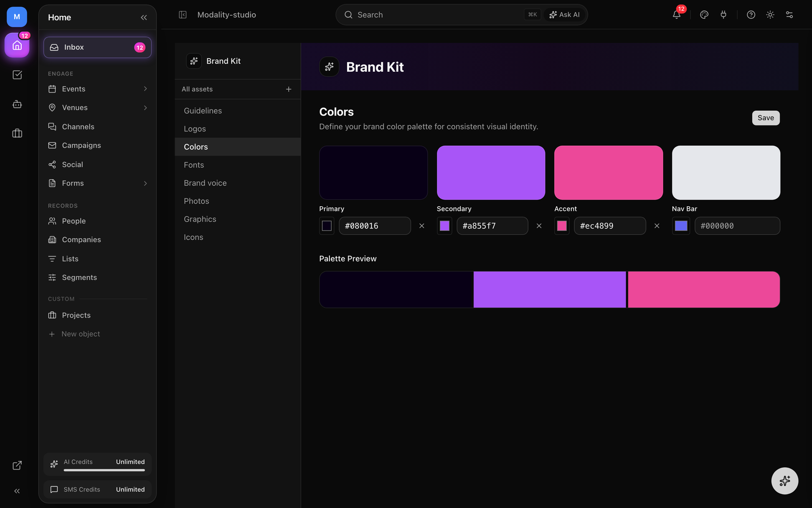Clear the Secondary color with its X

539,226
